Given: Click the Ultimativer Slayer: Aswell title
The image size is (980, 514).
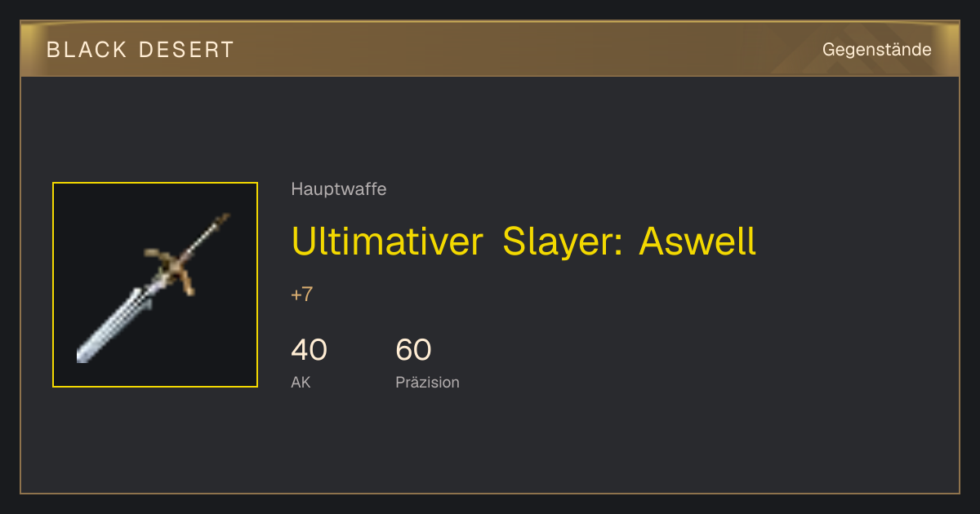Looking at the screenshot, I should [523, 241].
